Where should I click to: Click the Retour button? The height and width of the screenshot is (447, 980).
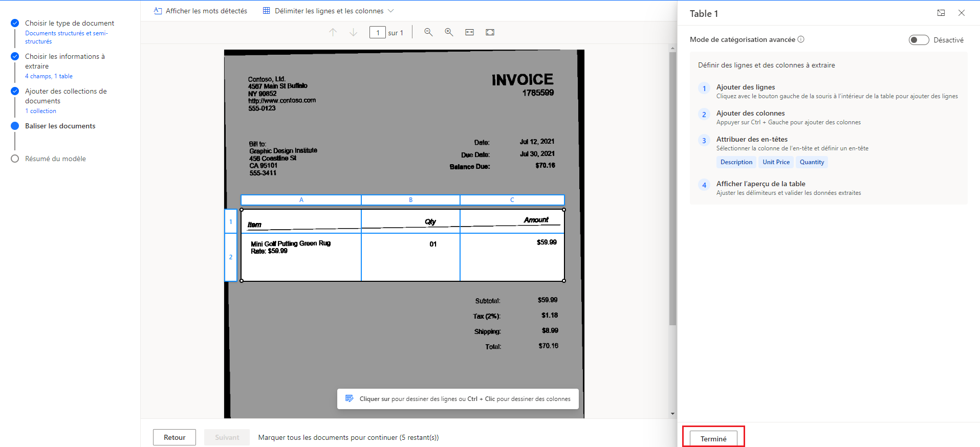pos(175,437)
